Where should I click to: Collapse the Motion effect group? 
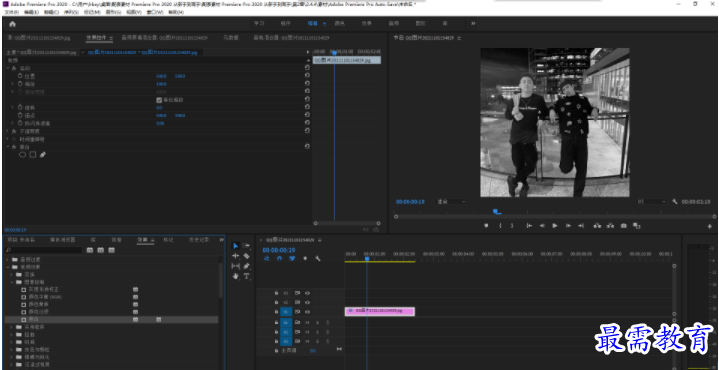[8, 68]
